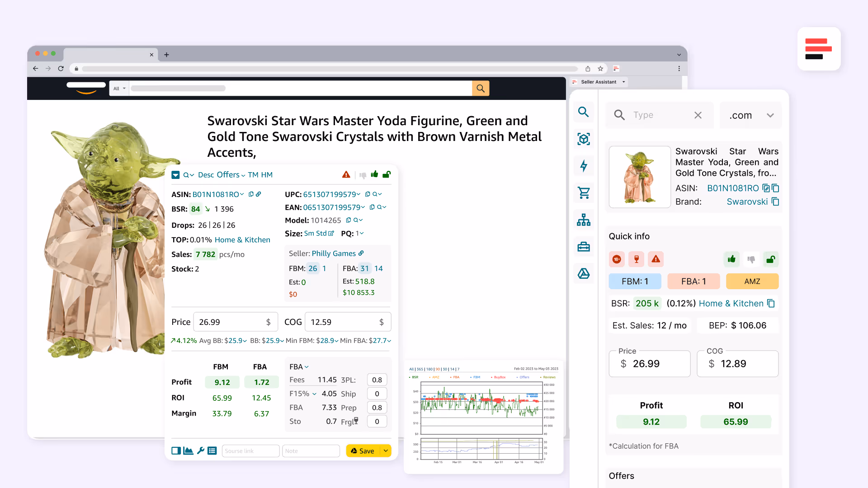868x488 pixels.
Task: Open the search dropdown in the widget header
Action: [188, 175]
